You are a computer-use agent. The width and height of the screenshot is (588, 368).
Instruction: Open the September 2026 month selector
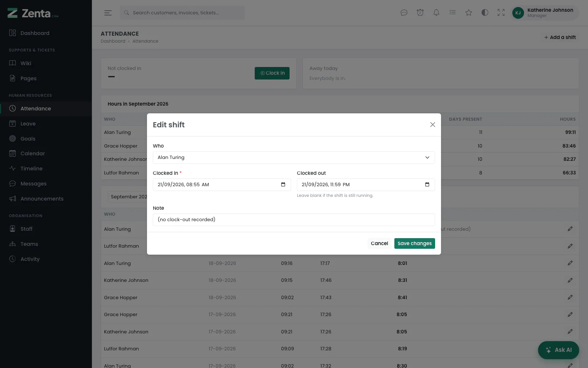click(x=127, y=197)
